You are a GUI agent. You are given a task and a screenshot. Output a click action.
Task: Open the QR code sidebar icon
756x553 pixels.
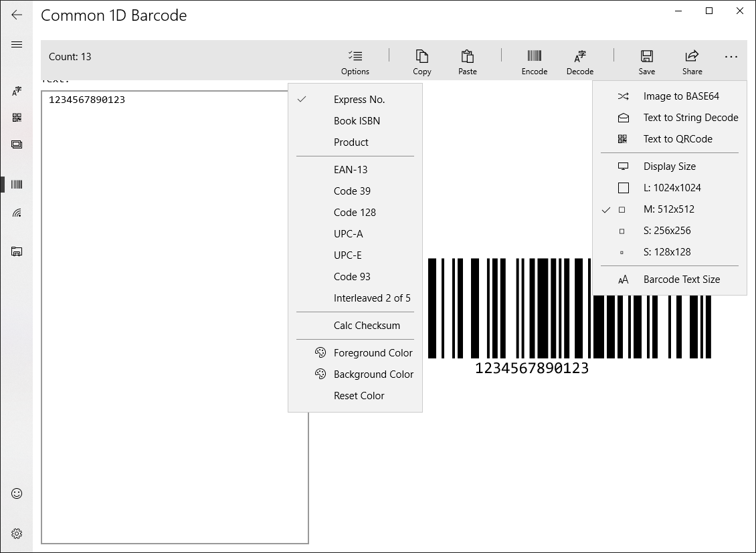coord(17,118)
